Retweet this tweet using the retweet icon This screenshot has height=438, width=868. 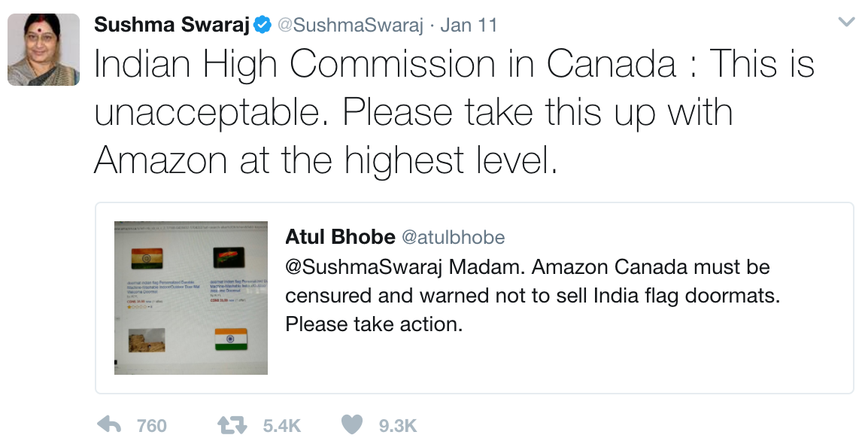(231, 425)
